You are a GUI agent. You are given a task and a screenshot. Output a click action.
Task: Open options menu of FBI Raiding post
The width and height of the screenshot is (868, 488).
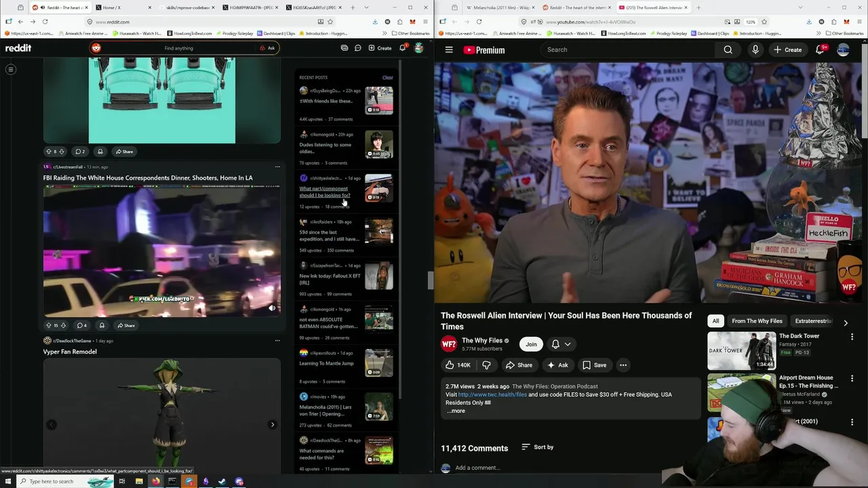click(277, 167)
